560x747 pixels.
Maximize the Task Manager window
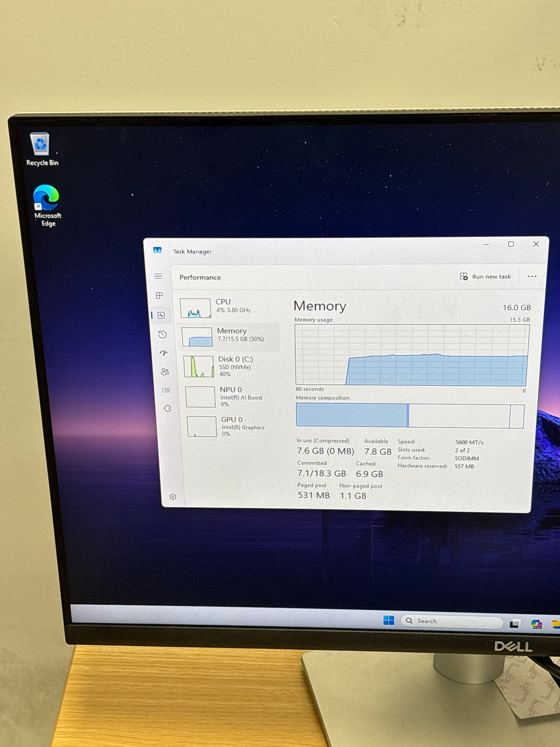coord(511,244)
